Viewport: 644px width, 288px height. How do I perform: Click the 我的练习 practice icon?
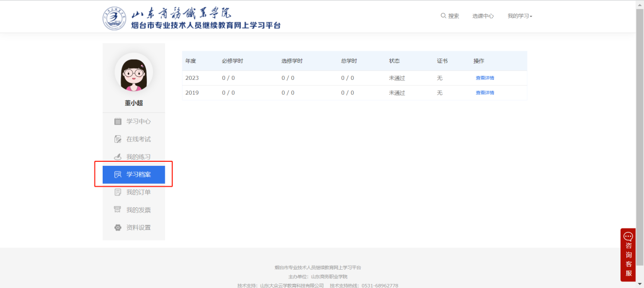118,157
